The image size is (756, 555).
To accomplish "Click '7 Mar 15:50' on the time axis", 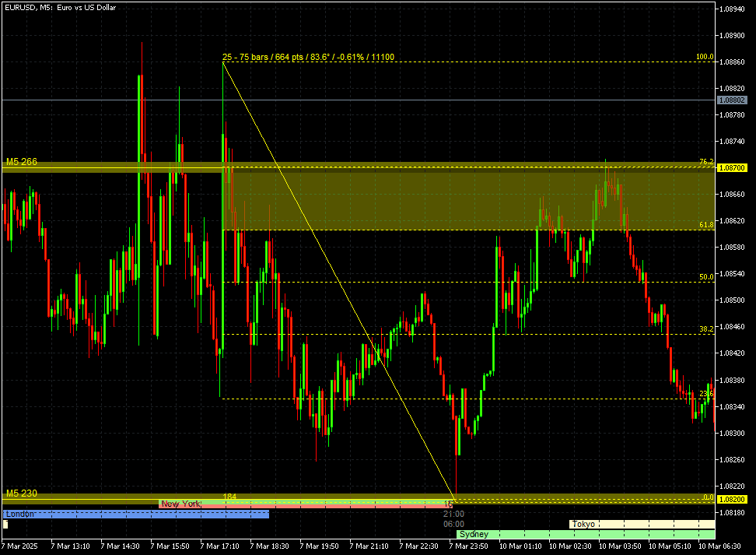I will pos(170,546).
